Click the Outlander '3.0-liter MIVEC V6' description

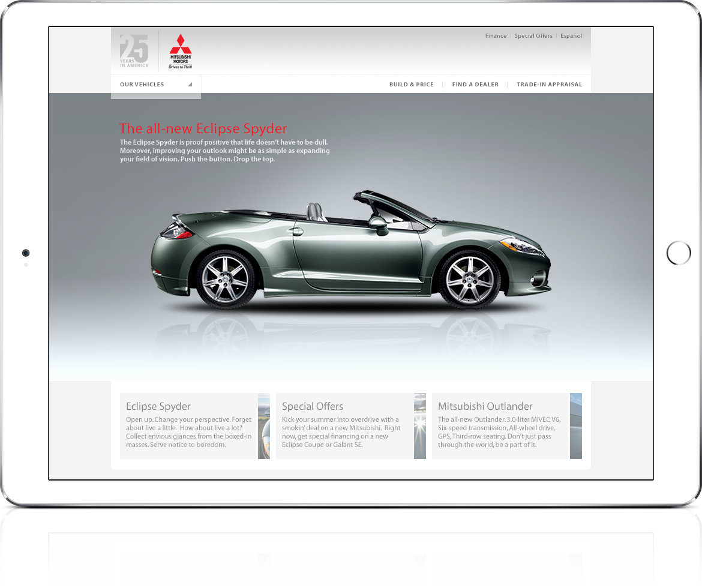(x=499, y=432)
